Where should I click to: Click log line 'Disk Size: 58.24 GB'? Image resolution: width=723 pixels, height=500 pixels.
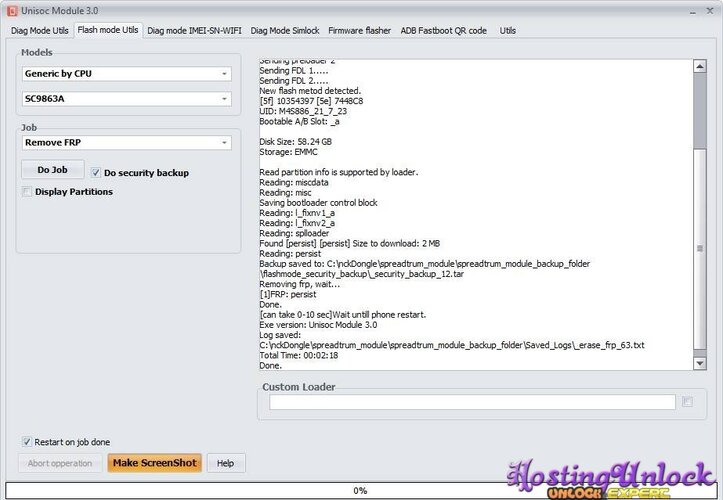point(296,142)
